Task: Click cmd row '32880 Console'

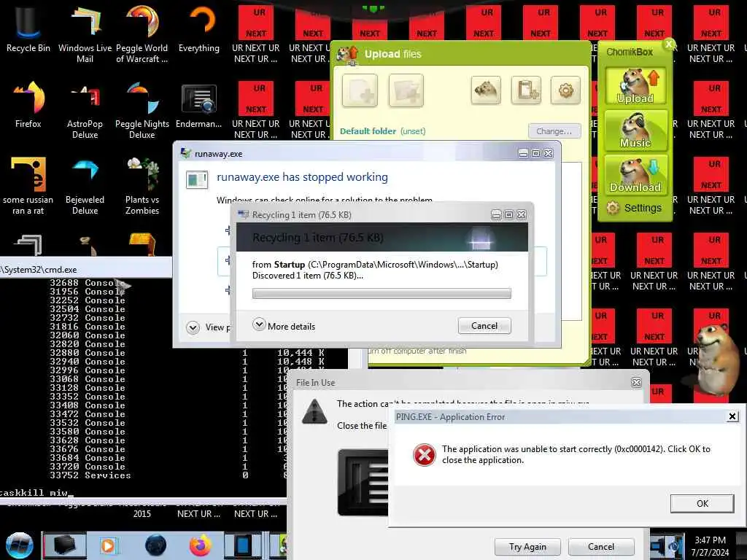Action: [88, 353]
